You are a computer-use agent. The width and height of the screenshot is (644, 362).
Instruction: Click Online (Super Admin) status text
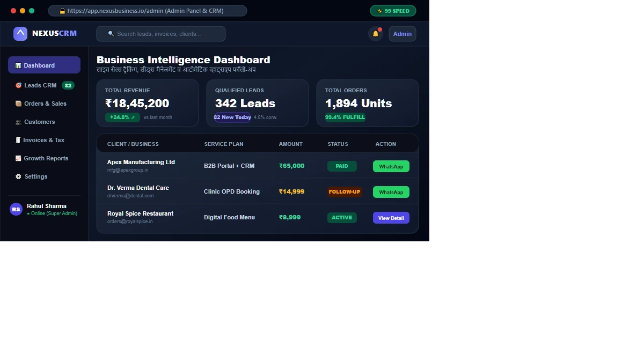[x=52, y=213]
